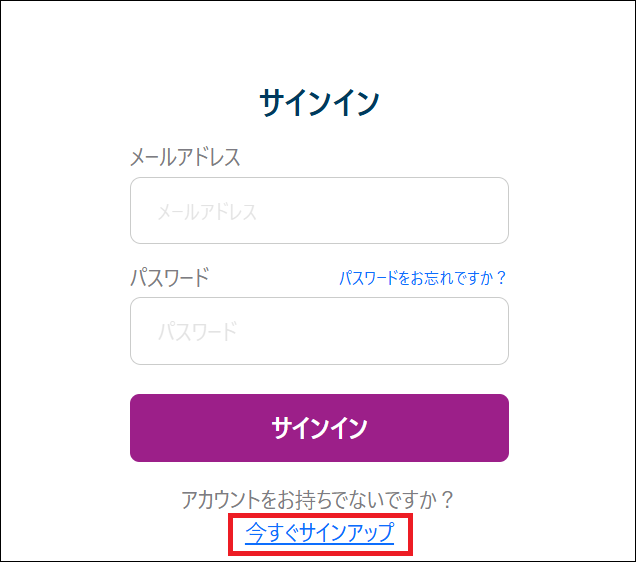Click the メールアドレス label above the field
Viewport: 637px width, 563px height.
[x=185, y=157]
